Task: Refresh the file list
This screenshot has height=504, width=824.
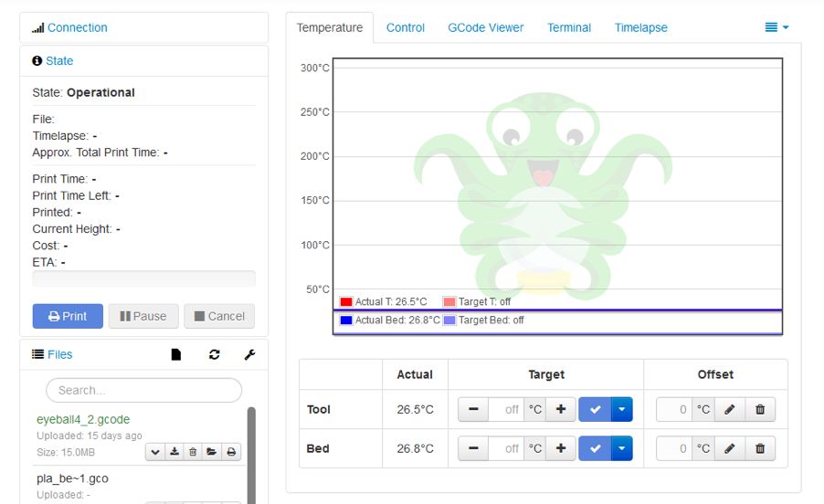Action: (215, 355)
